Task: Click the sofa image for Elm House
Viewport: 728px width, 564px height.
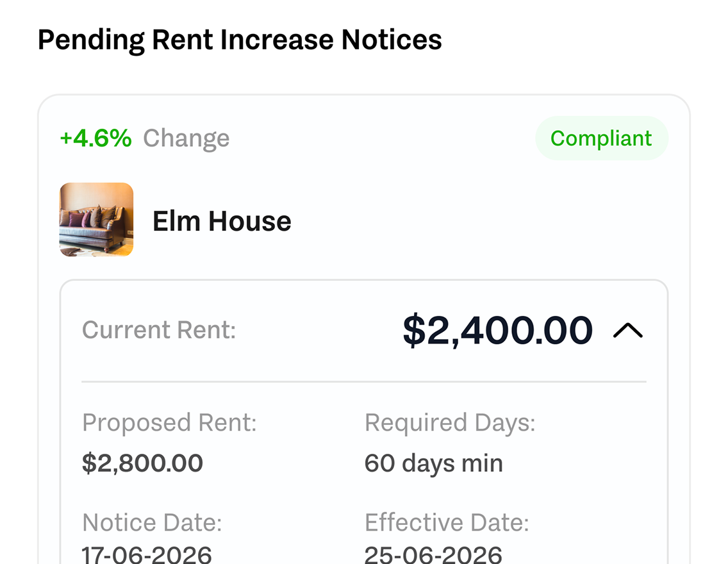Action: pos(97,220)
